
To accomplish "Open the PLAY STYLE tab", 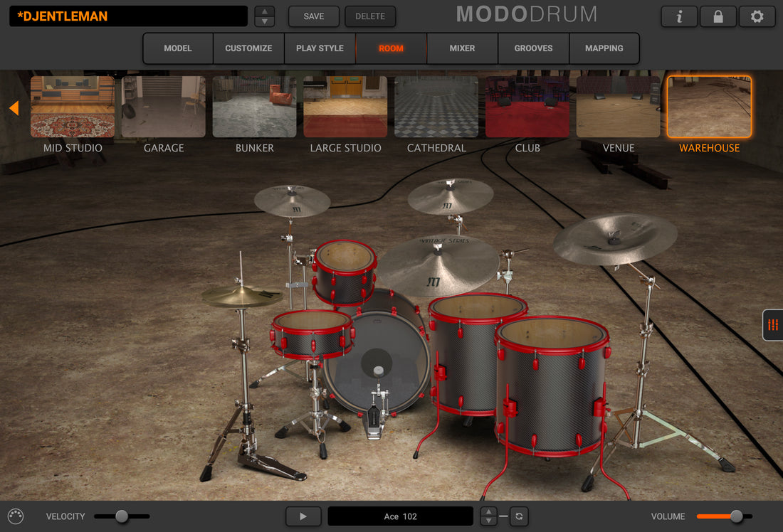I will tap(320, 48).
